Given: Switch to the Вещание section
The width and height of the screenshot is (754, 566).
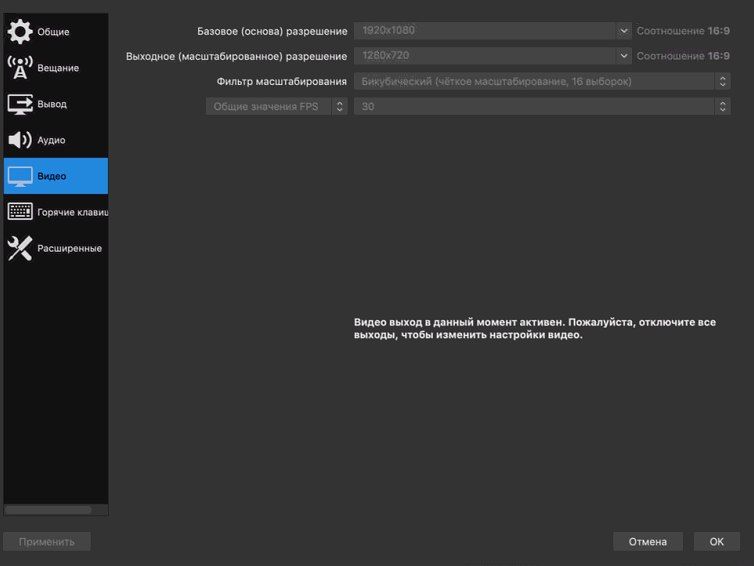Looking at the screenshot, I should pyautogui.click(x=56, y=68).
